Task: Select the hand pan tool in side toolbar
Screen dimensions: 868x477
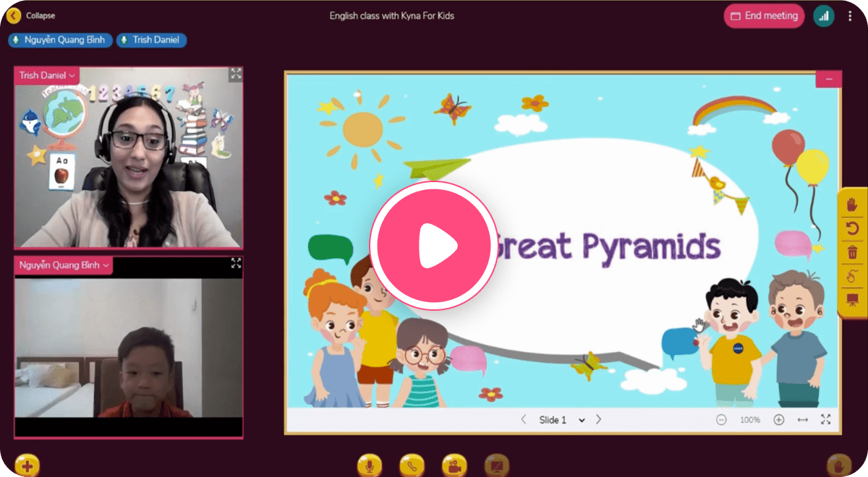Action: coord(852,205)
